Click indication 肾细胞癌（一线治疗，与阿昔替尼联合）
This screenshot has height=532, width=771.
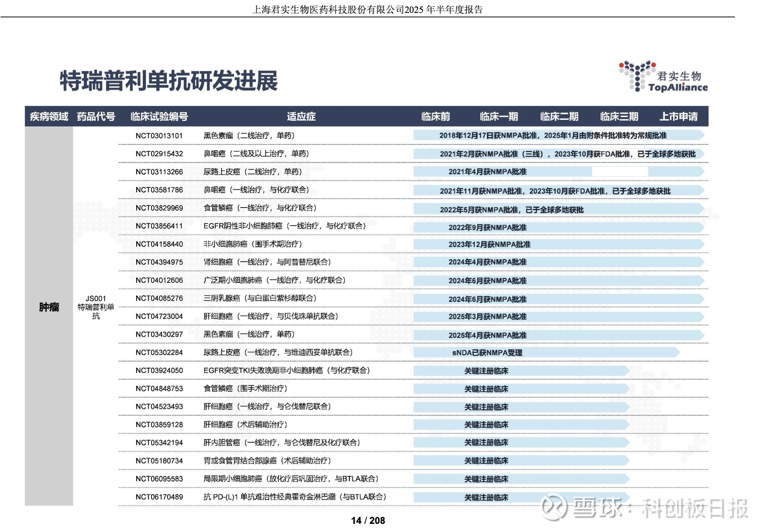pos(268,262)
